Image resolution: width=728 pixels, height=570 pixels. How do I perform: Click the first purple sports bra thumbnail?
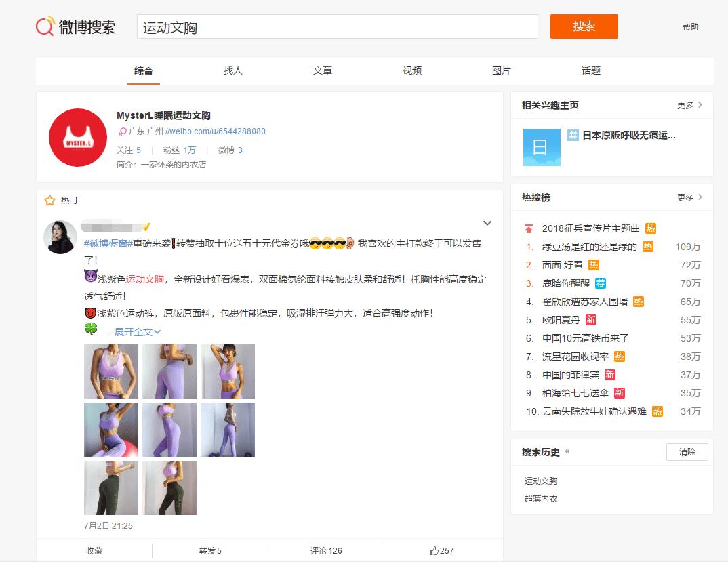pyautogui.click(x=110, y=371)
